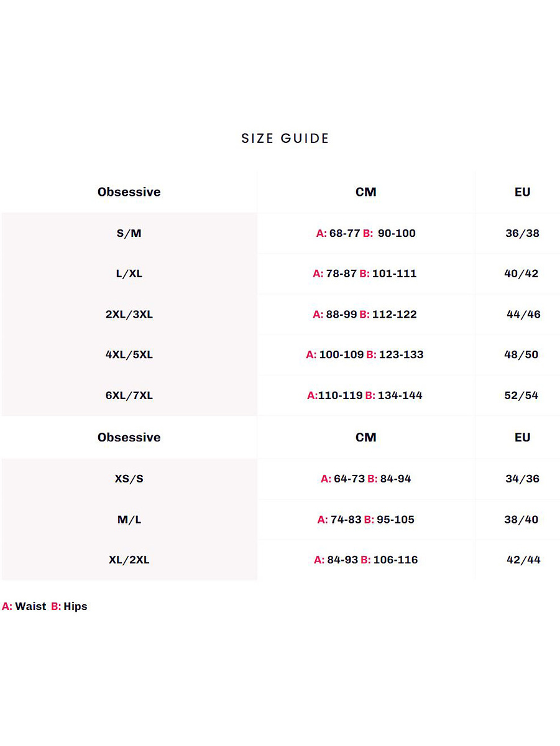
Task: Click the 4XL/5XL size cell
Action: 129,355
